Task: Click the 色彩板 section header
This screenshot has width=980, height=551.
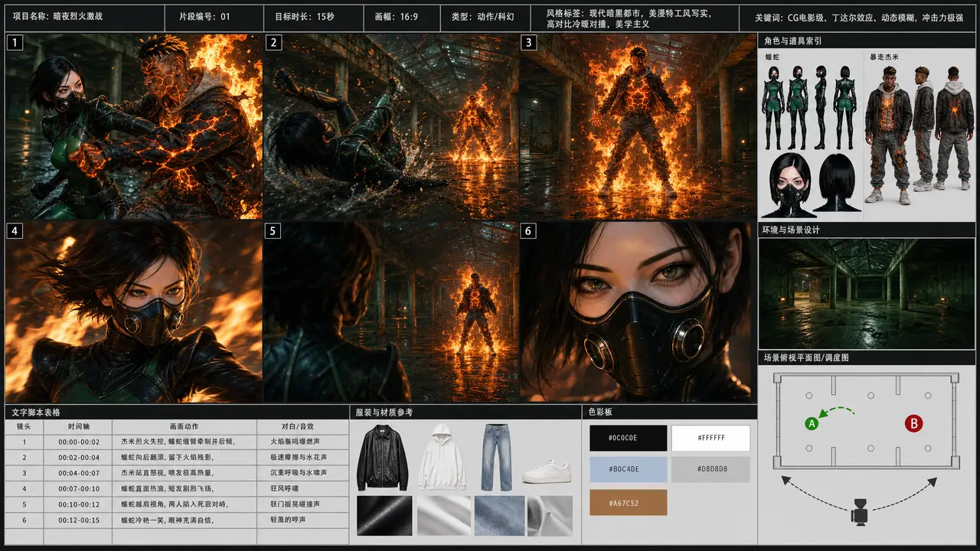Action: click(x=670, y=412)
